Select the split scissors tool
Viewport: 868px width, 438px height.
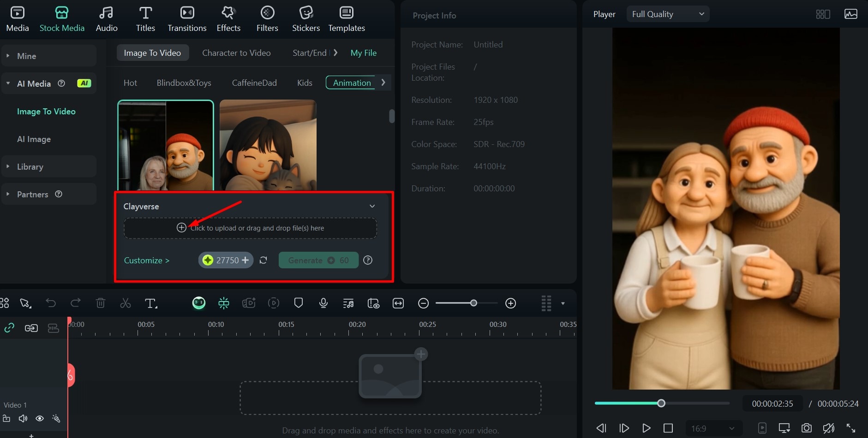click(125, 303)
